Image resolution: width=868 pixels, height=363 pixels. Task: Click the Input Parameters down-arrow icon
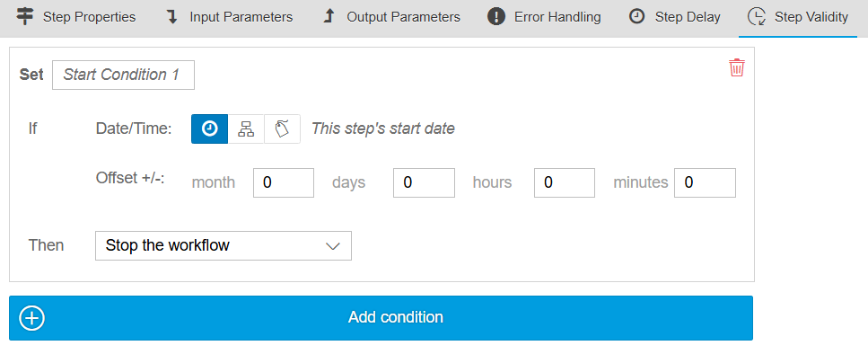(171, 16)
